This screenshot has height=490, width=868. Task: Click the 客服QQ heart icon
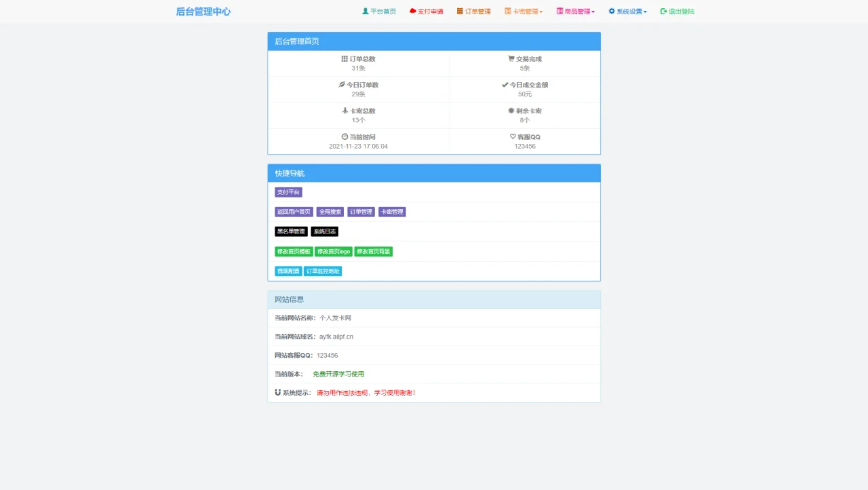click(x=512, y=136)
